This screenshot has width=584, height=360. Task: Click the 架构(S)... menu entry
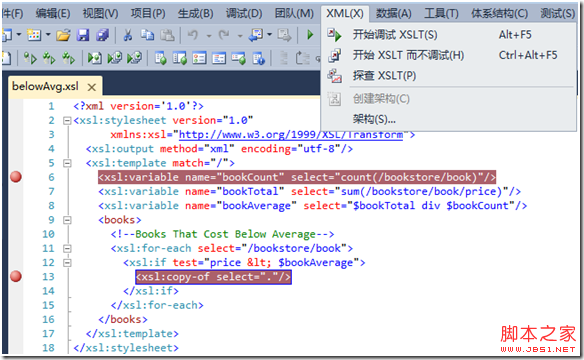pyautogui.click(x=448, y=119)
